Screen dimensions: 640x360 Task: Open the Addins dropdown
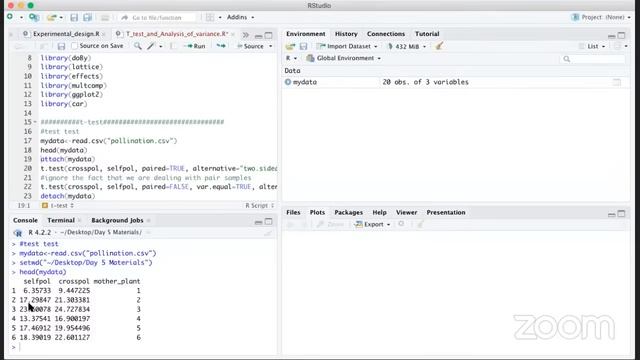[240, 17]
